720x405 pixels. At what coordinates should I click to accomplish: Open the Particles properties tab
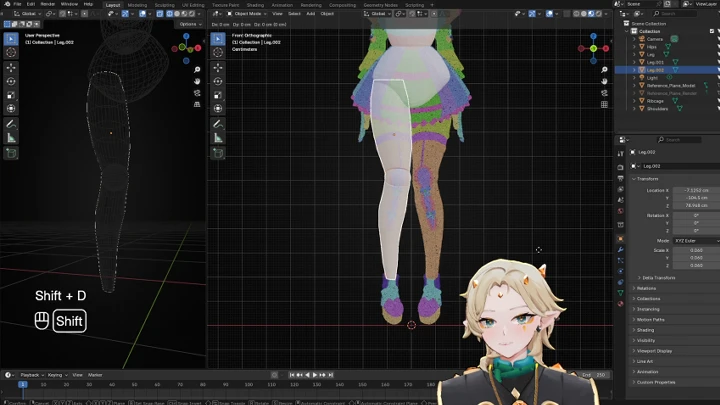coord(620,260)
